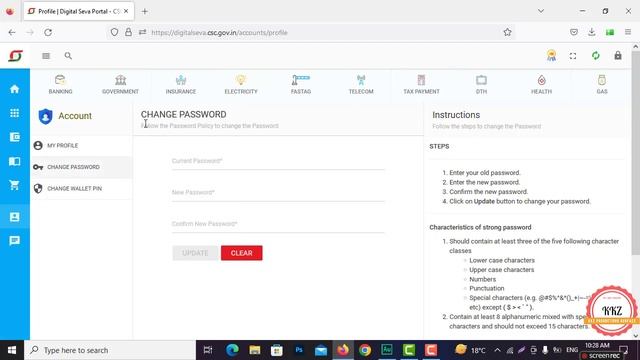Open Mail app from taskbar
640x360 pixels.
pos(321,350)
